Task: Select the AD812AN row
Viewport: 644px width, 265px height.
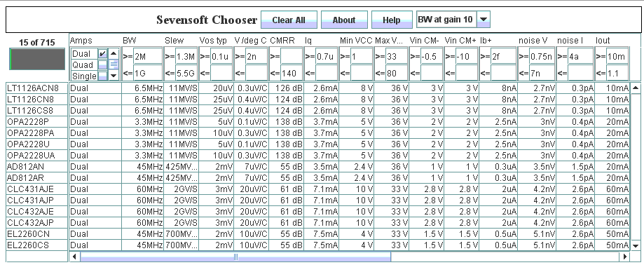Action: coord(318,166)
